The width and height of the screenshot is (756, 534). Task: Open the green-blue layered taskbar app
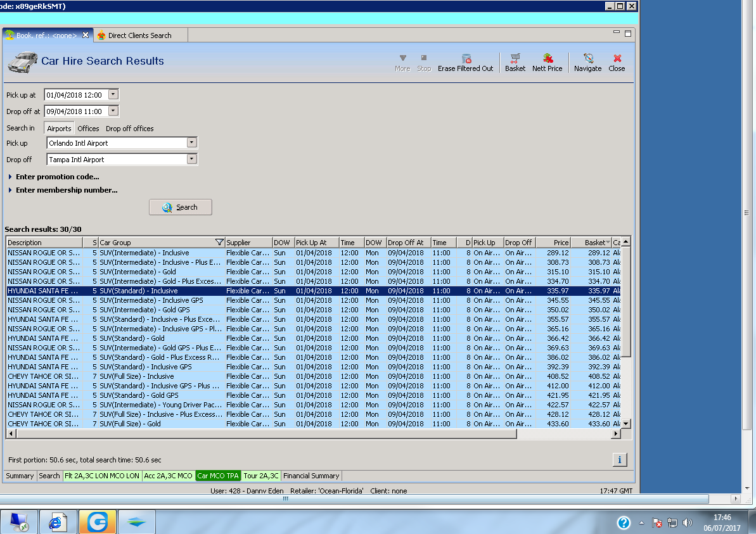[137, 522]
